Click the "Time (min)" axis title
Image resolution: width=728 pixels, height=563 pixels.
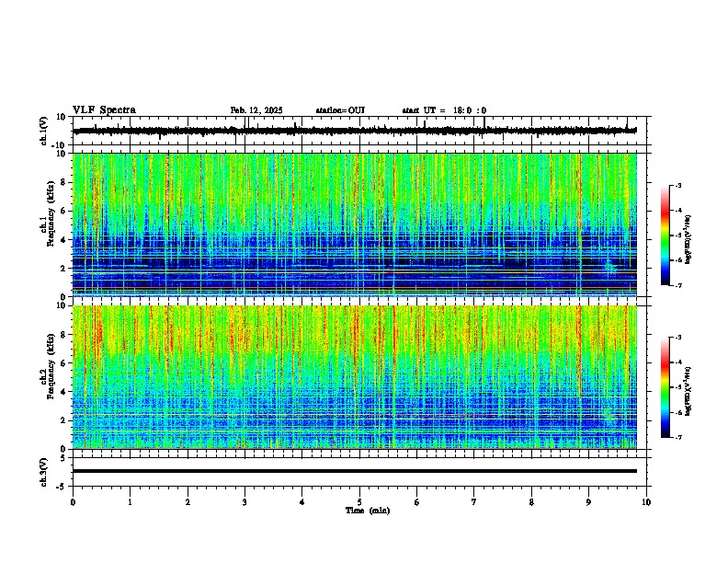coord(368,511)
